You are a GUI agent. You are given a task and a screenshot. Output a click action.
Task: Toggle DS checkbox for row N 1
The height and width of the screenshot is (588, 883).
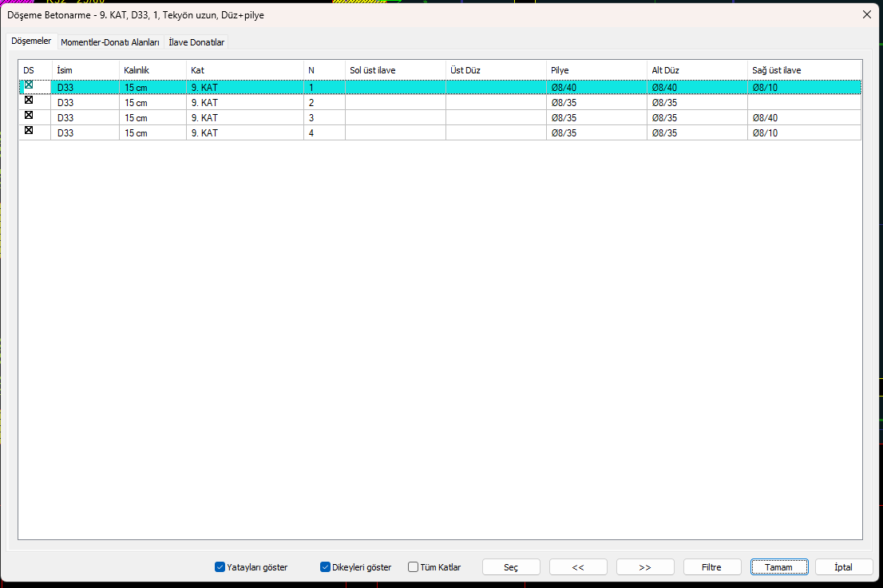point(29,85)
